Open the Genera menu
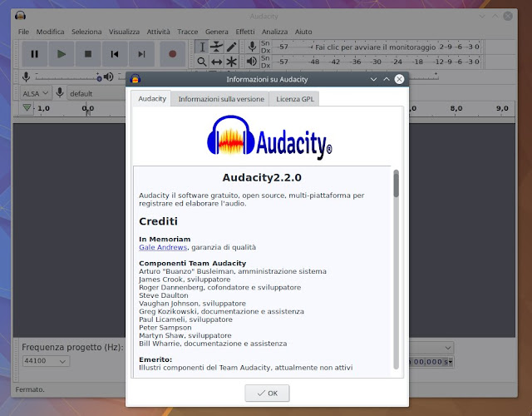 click(217, 32)
